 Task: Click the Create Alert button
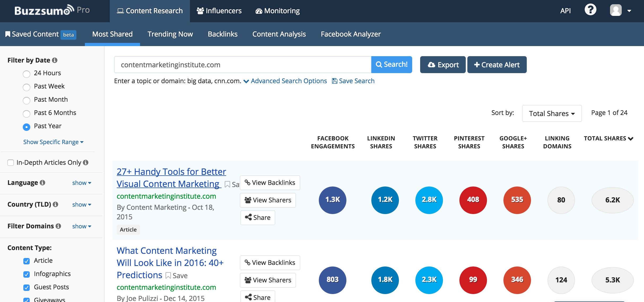(x=497, y=65)
